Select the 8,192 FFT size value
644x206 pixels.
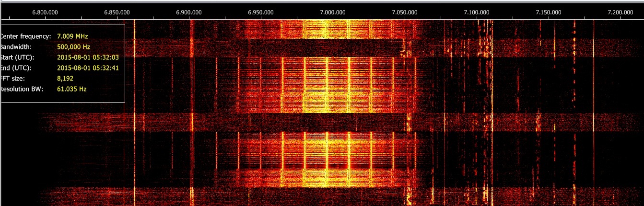coord(65,79)
